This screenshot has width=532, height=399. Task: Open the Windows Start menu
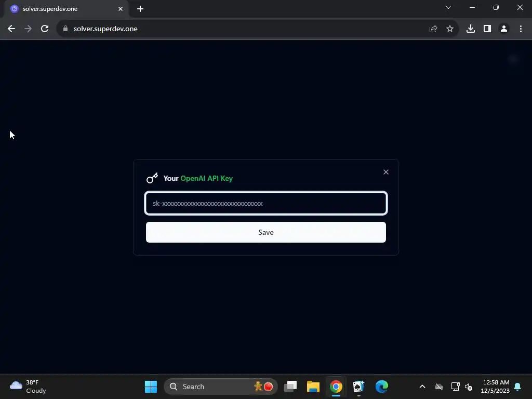[151, 387]
